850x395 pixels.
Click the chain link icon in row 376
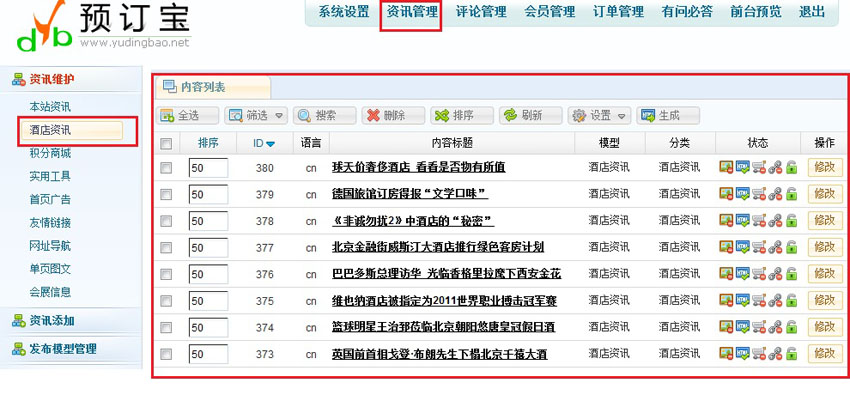tap(775, 273)
